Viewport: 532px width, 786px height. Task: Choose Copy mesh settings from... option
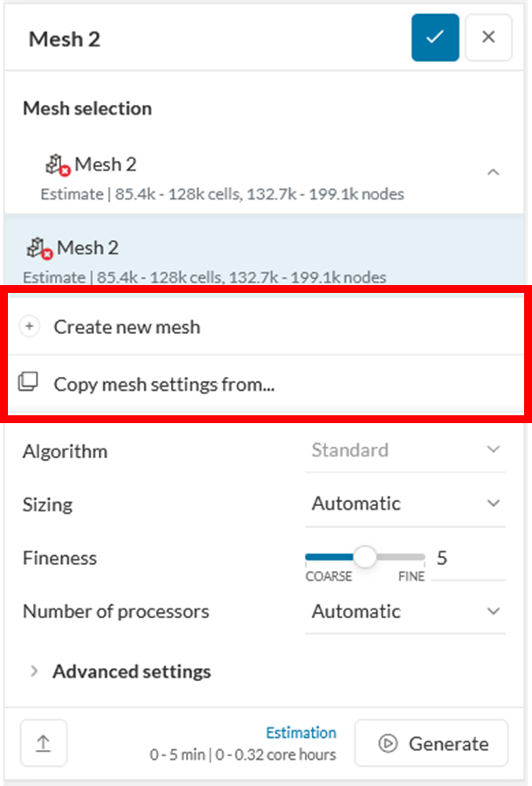(x=164, y=383)
